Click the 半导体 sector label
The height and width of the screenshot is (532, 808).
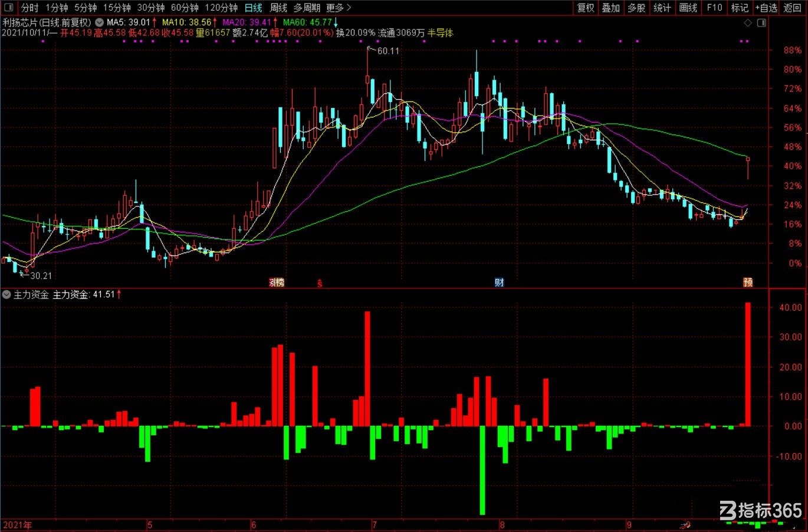pyautogui.click(x=440, y=33)
